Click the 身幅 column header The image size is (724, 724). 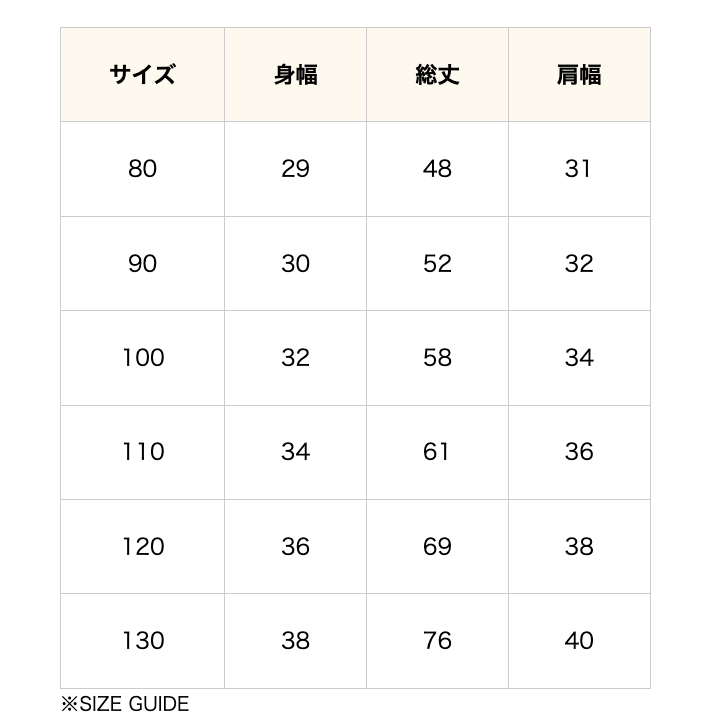295,75
